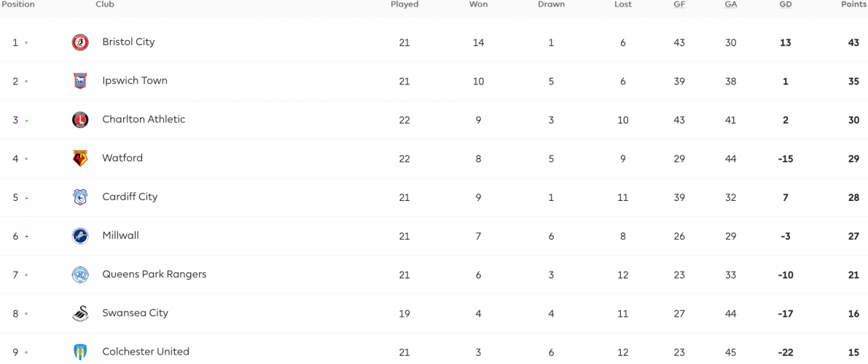Click the Played column header
Screen dimensions: 868x364
coord(404,4)
